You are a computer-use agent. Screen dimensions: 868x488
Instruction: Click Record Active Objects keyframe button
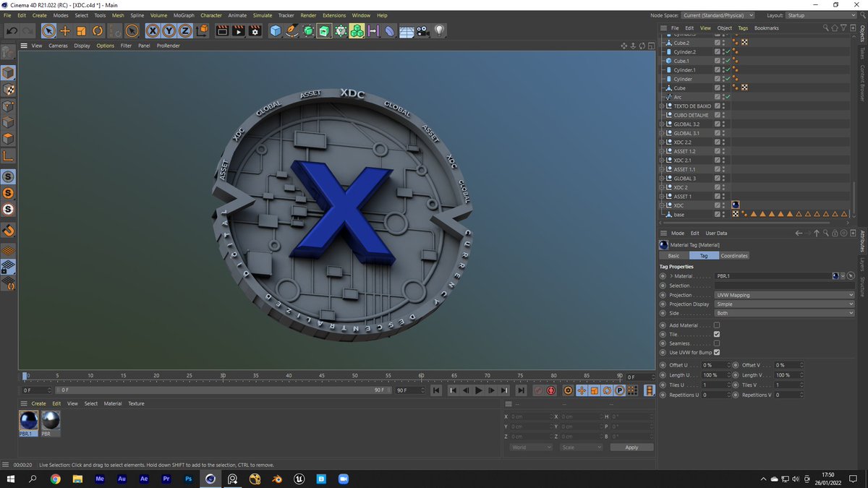(x=538, y=390)
